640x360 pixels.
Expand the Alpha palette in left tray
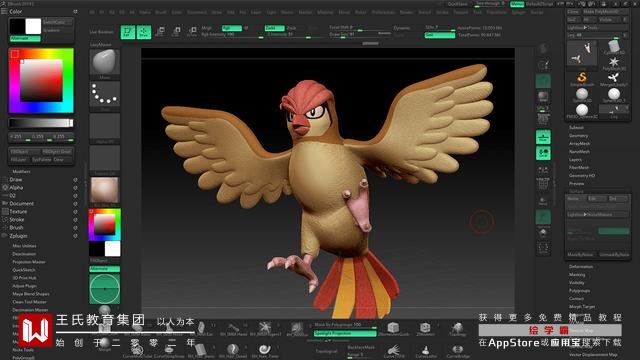click(x=16, y=188)
